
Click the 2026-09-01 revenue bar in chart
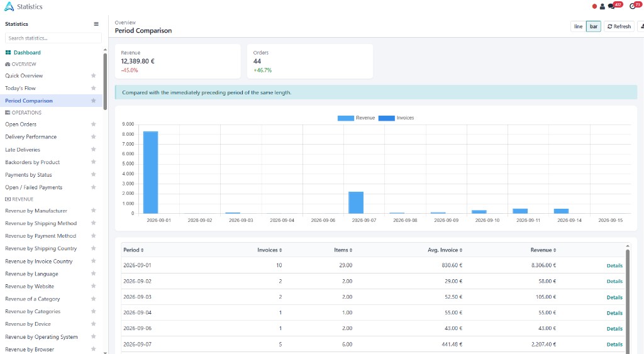pyautogui.click(x=150, y=172)
